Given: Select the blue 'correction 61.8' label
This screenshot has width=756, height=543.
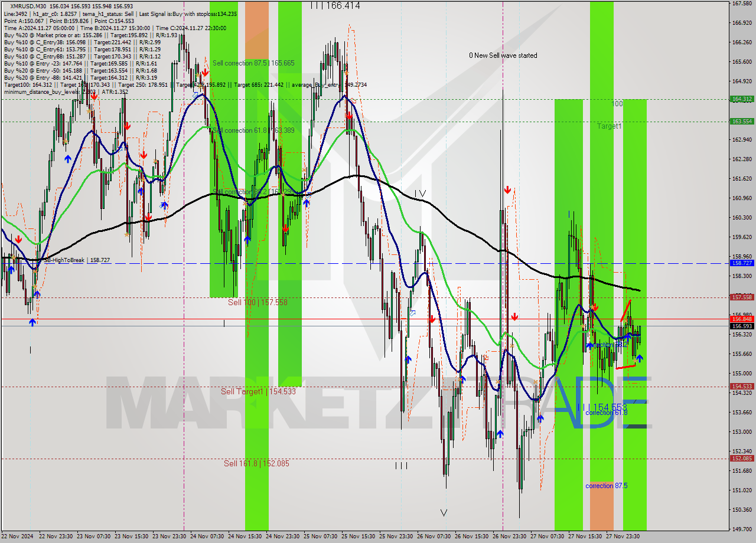Looking at the screenshot, I should [607, 413].
